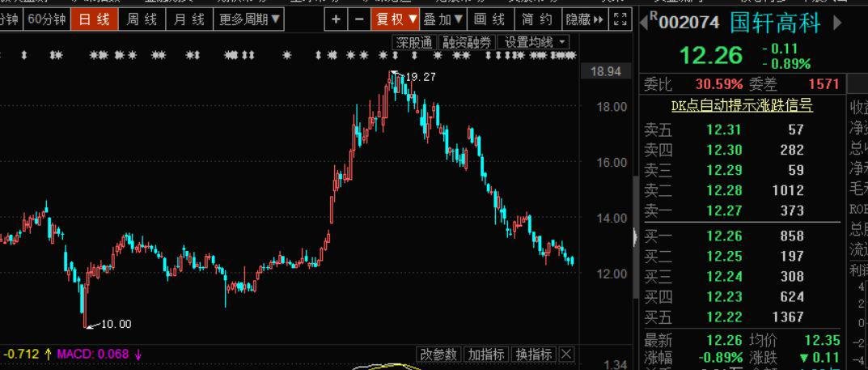
Task: Select sell-one price 12.27
Action: (x=723, y=211)
